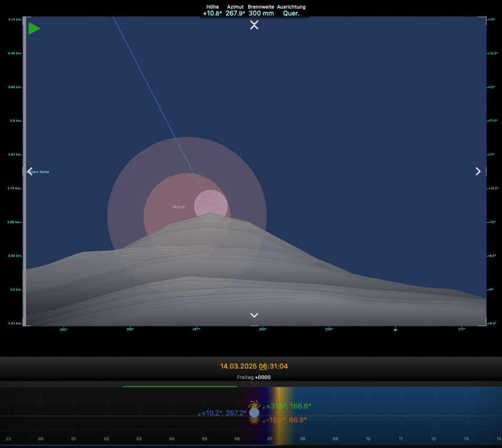The image size is (502, 448).
Task: Change the Ausrichtung Quer. orientation
Action: 291,13
